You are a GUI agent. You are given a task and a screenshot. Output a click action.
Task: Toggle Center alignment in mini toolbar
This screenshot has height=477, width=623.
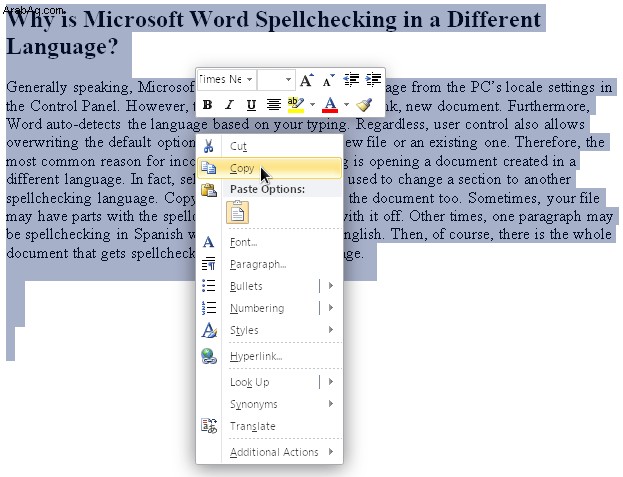coord(273,105)
